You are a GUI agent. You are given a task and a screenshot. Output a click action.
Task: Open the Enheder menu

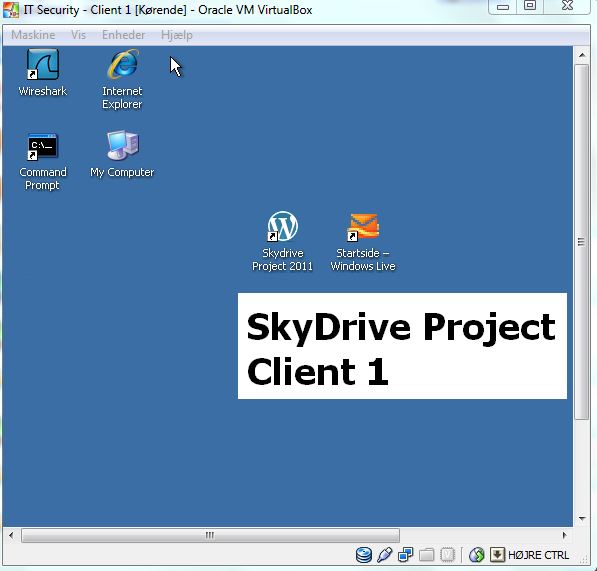[x=123, y=35]
